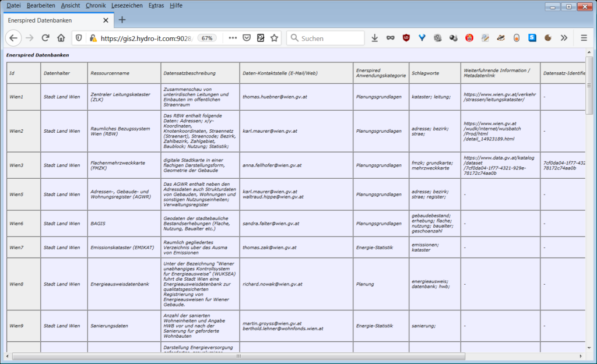The width and height of the screenshot is (597, 364).
Task: Open the Datei menu
Action: tap(14, 5)
